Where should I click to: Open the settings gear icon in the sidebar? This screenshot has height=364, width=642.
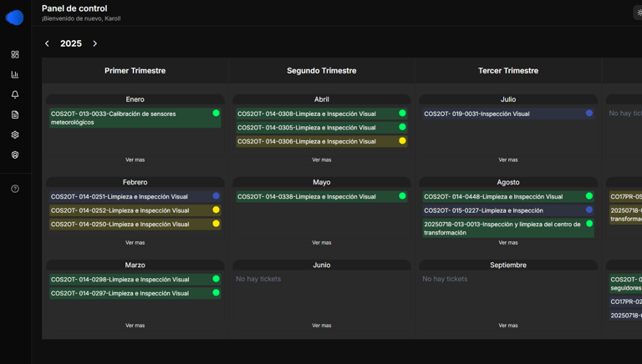click(15, 134)
